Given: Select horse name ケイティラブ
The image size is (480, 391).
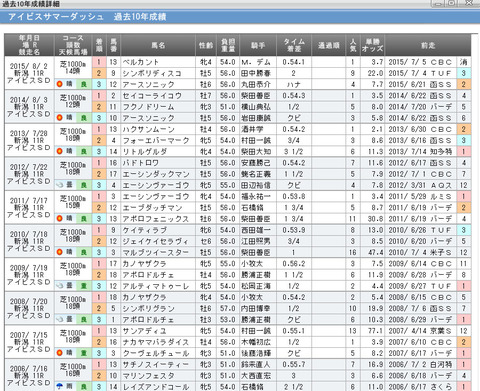Looking at the screenshot, I should pyautogui.click(x=145, y=230).
